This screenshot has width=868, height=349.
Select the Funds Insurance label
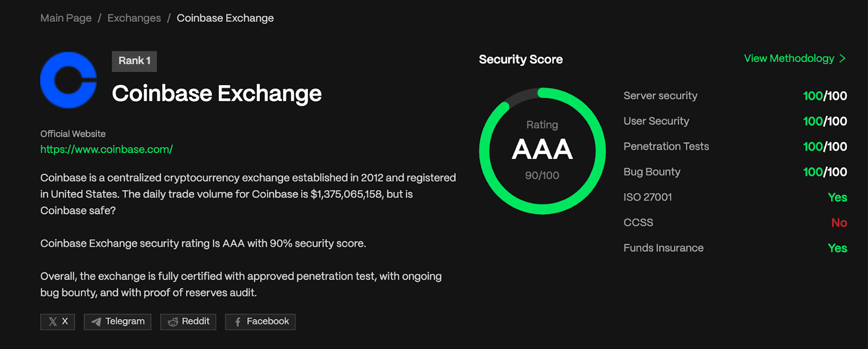(663, 248)
